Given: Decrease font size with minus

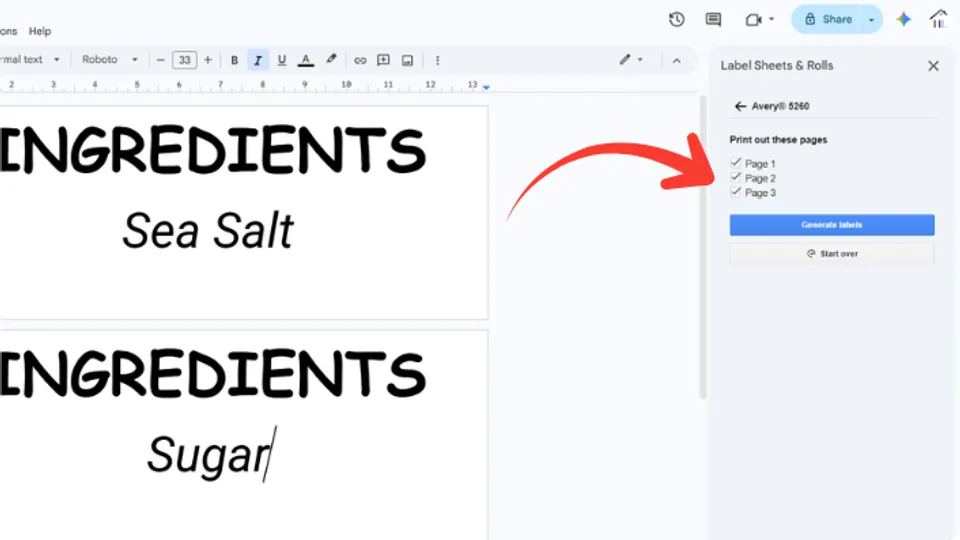Looking at the screenshot, I should tap(160, 60).
